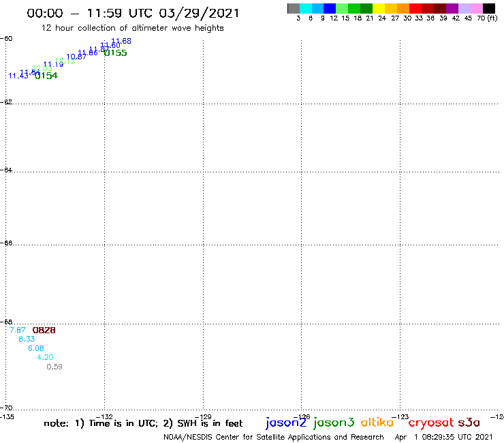Click the 'jason2' legend label
The image size is (504, 443).
click(x=286, y=423)
